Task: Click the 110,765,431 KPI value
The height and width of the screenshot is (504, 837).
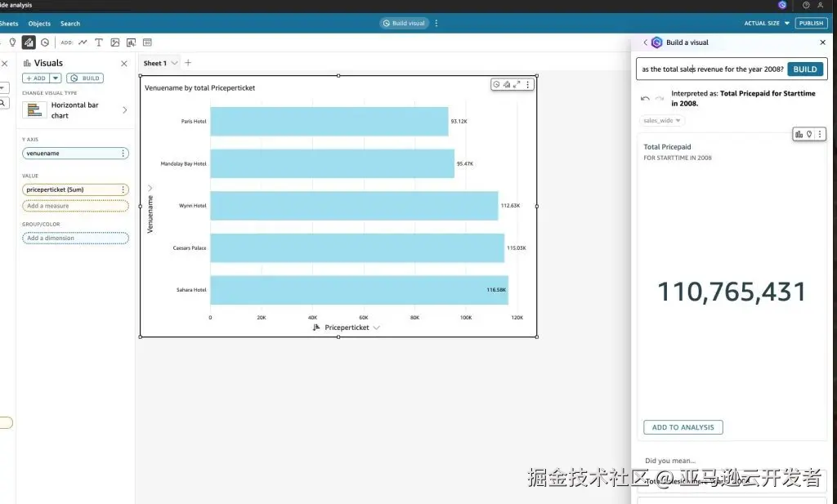Action: tap(732, 292)
